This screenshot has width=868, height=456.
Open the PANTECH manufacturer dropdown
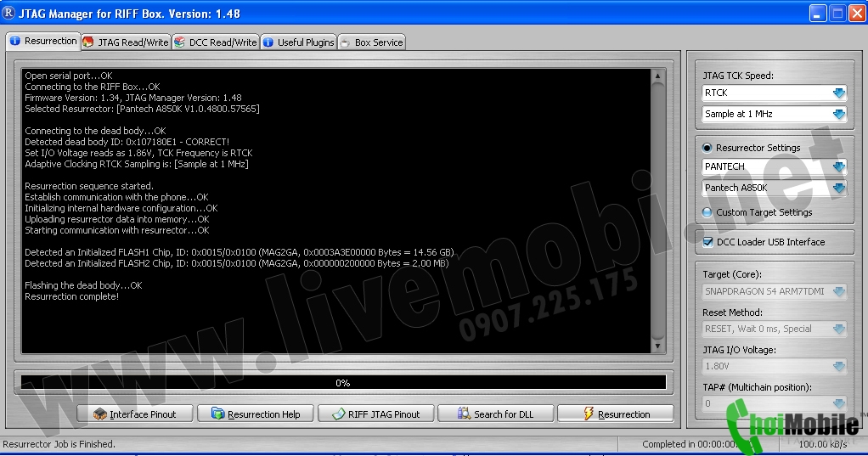(x=839, y=166)
